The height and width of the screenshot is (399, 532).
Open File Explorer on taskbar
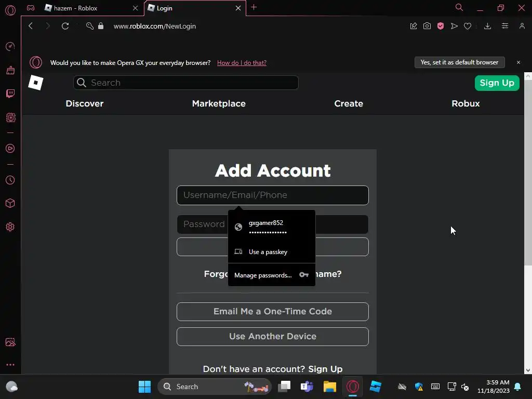[329, 387]
